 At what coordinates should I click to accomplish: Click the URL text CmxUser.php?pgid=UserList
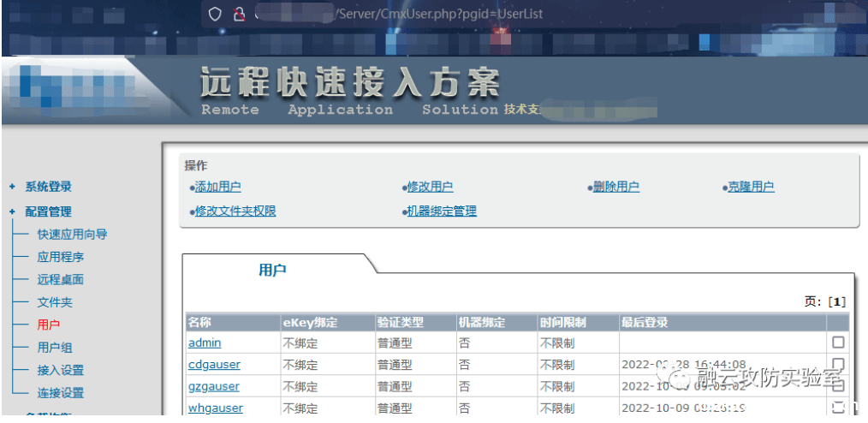(461, 14)
